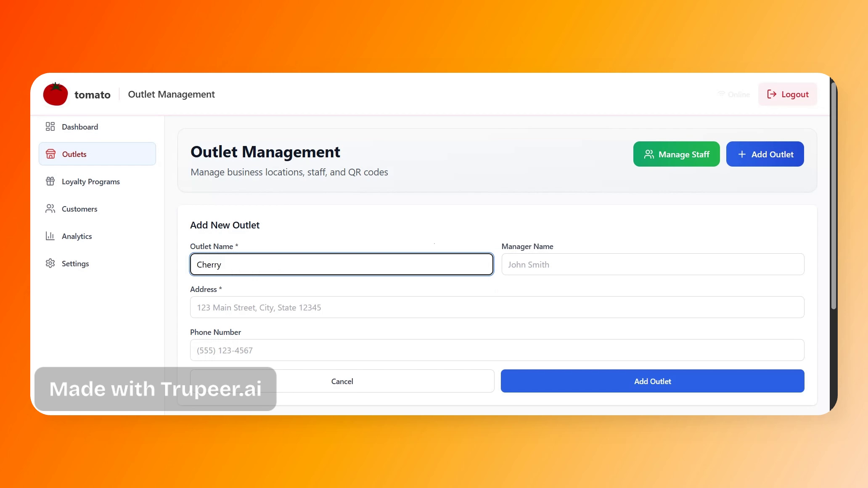Click the plus icon on Add Outlet

point(742,154)
